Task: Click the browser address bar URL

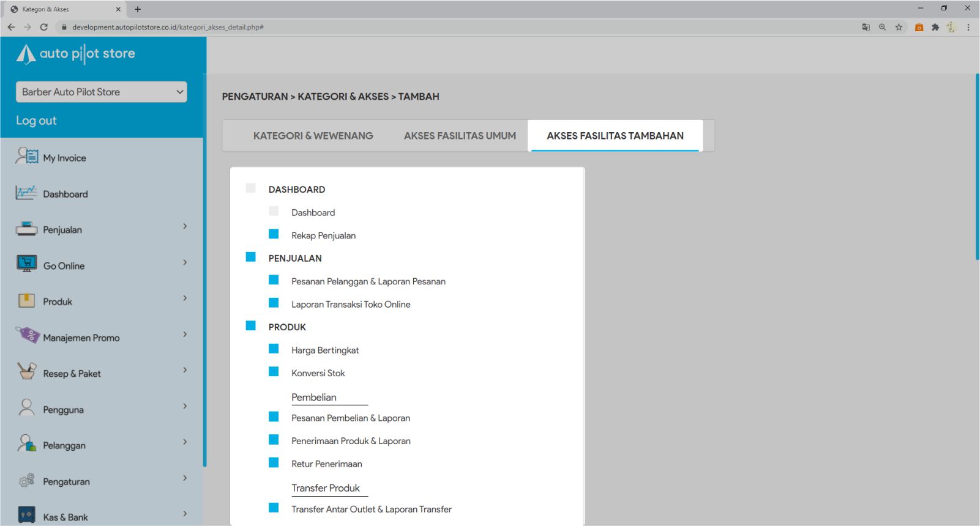Action: click(x=168, y=27)
